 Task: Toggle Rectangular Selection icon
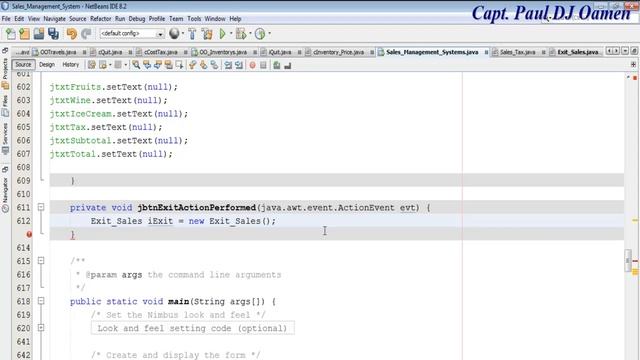(179, 65)
